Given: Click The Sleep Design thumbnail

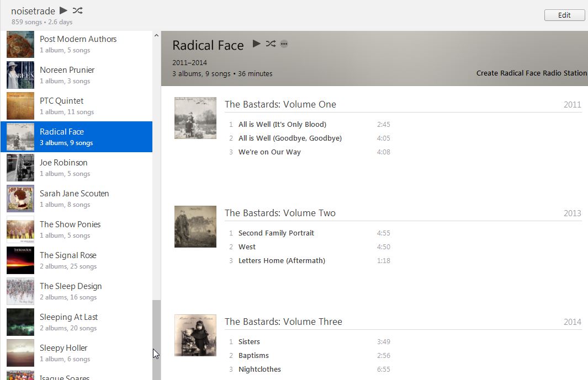Looking at the screenshot, I should click(20, 291).
